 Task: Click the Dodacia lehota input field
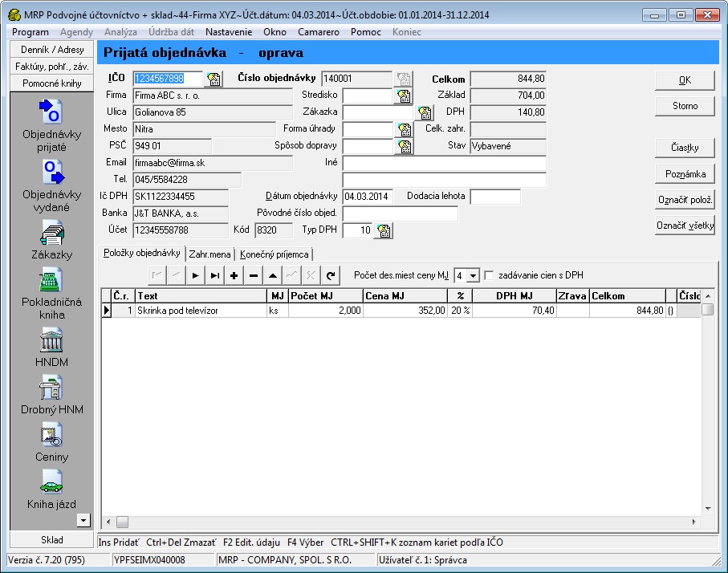pyautogui.click(x=495, y=197)
